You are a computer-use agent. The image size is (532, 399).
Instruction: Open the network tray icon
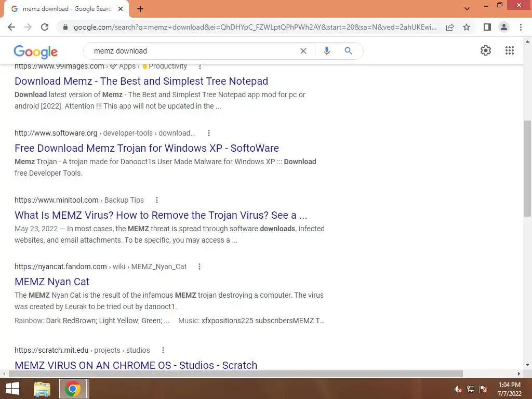pos(471,389)
